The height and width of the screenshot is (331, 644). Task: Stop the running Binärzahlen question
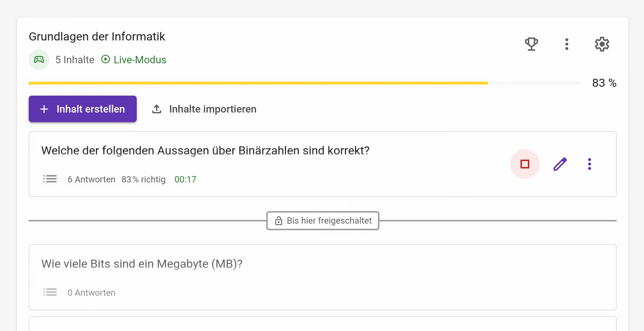525,164
